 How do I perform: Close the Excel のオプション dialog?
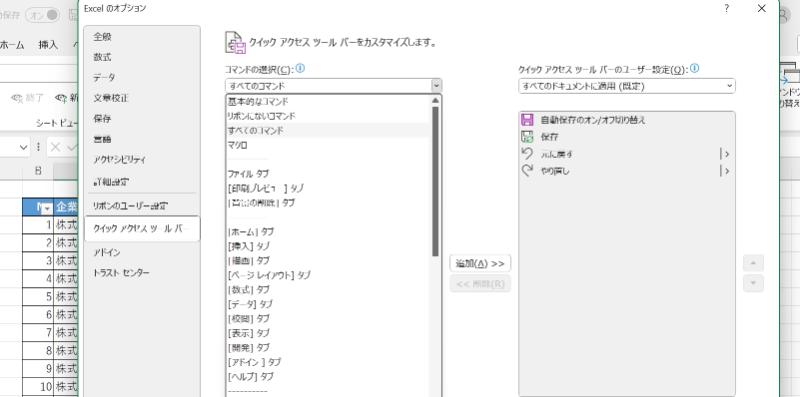(761, 9)
